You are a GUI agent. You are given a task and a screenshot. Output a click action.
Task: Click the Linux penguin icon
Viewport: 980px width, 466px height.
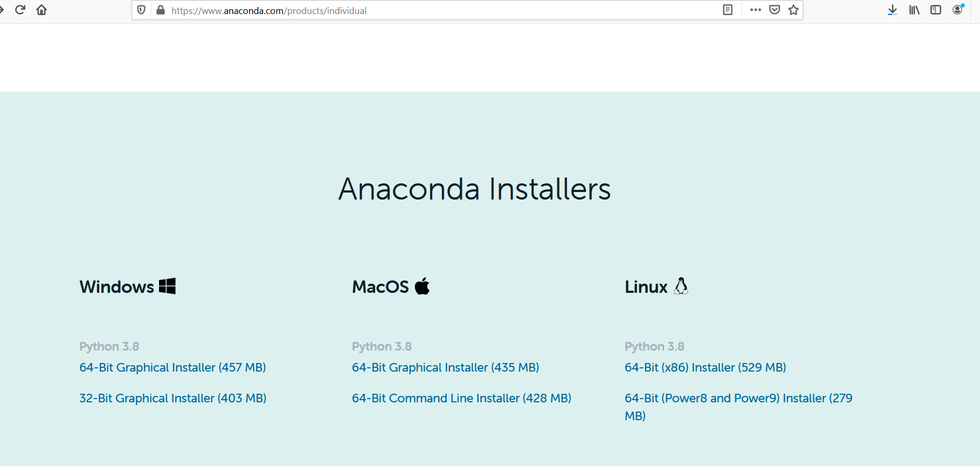point(681,286)
